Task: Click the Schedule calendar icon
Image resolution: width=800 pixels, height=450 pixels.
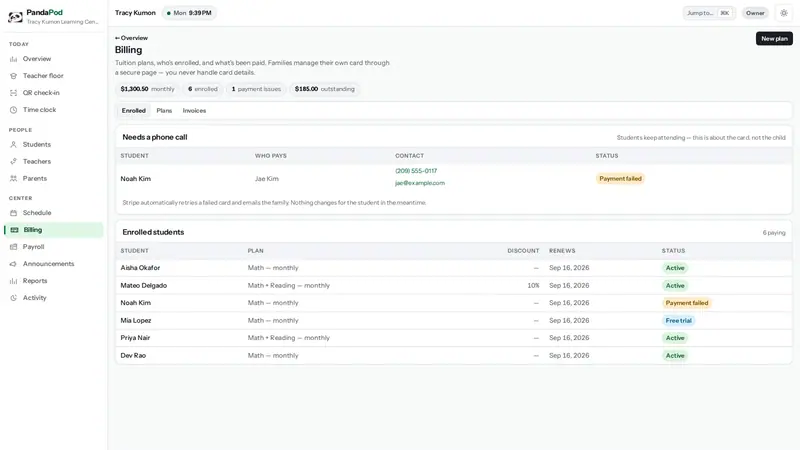Action: pos(13,213)
